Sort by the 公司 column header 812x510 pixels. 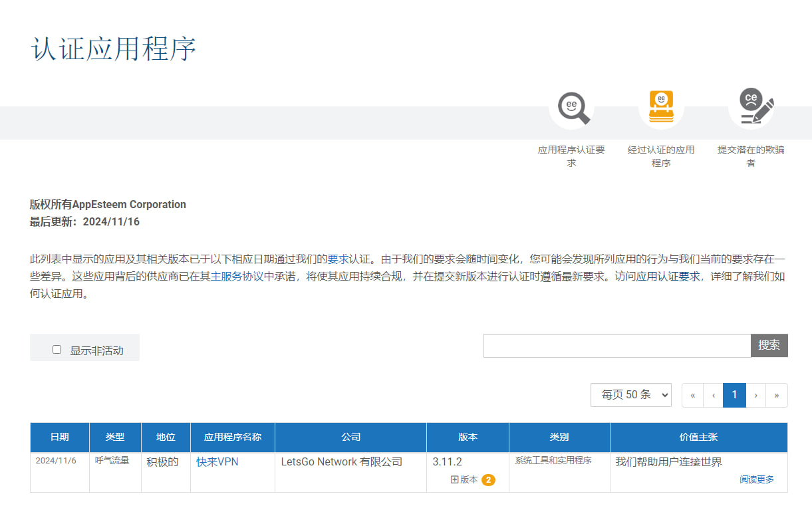(351, 438)
